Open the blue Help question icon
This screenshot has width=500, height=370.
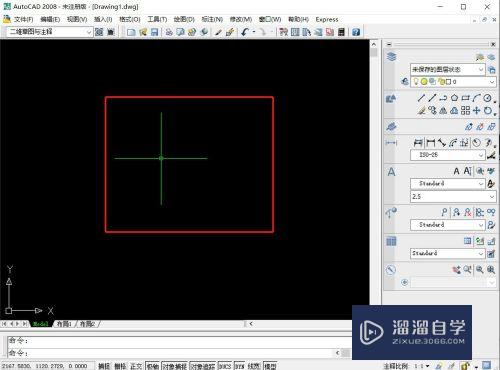click(356, 32)
